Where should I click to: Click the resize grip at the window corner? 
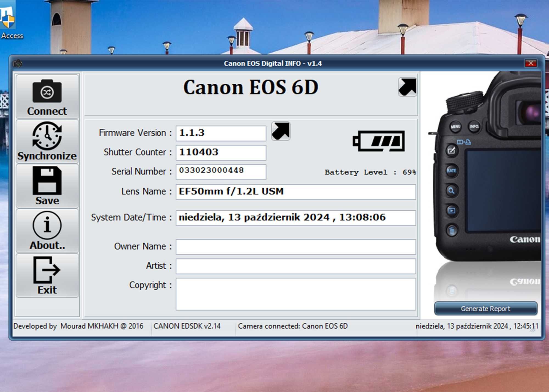tap(533, 330)
